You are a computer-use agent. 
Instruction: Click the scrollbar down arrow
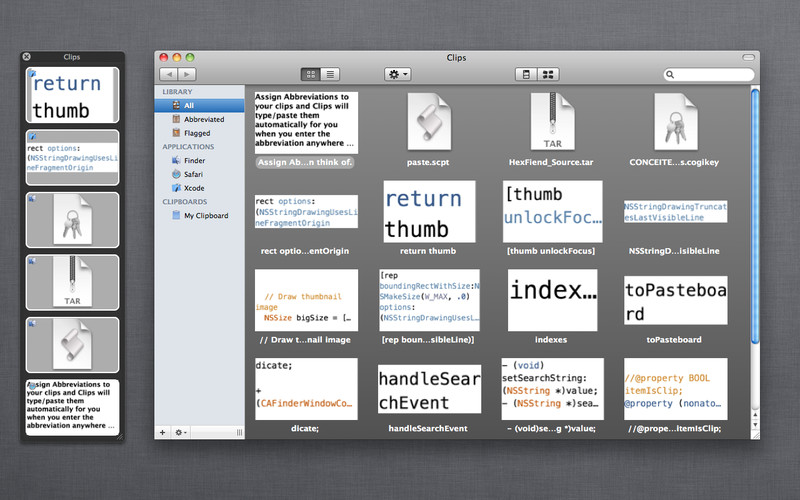point(755,424)
